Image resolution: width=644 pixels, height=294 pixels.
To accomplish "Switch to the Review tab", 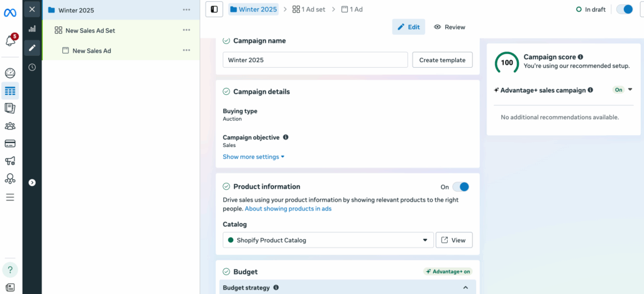I will coord(450,27).
